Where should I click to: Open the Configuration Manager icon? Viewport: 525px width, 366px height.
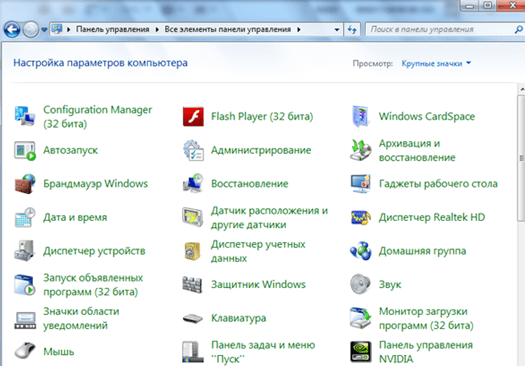coord(25,116)
